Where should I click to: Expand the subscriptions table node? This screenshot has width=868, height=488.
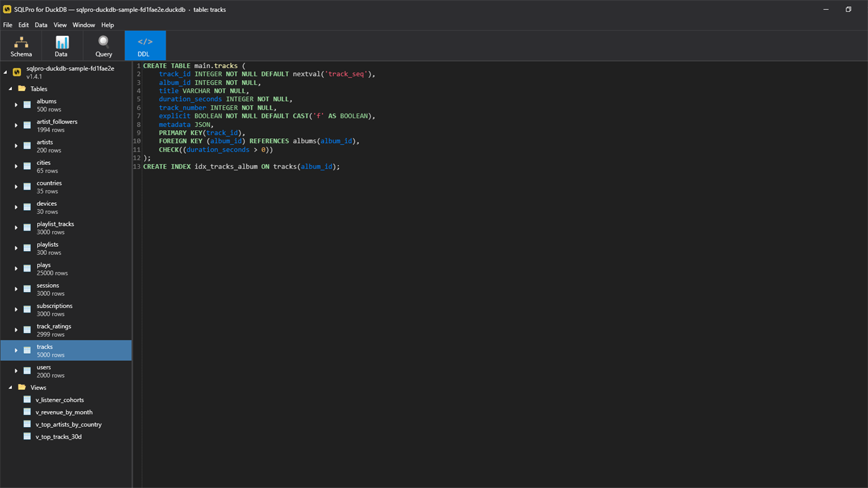[16, 309]
